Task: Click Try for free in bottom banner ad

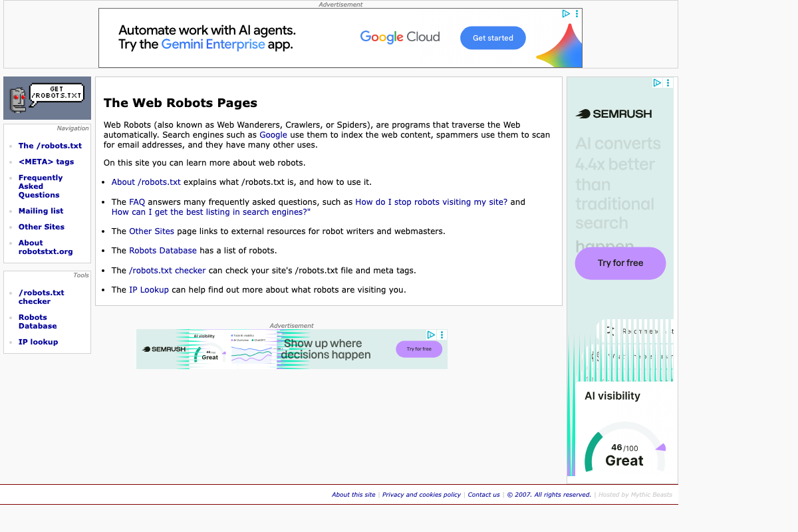Action: [419, 349]
